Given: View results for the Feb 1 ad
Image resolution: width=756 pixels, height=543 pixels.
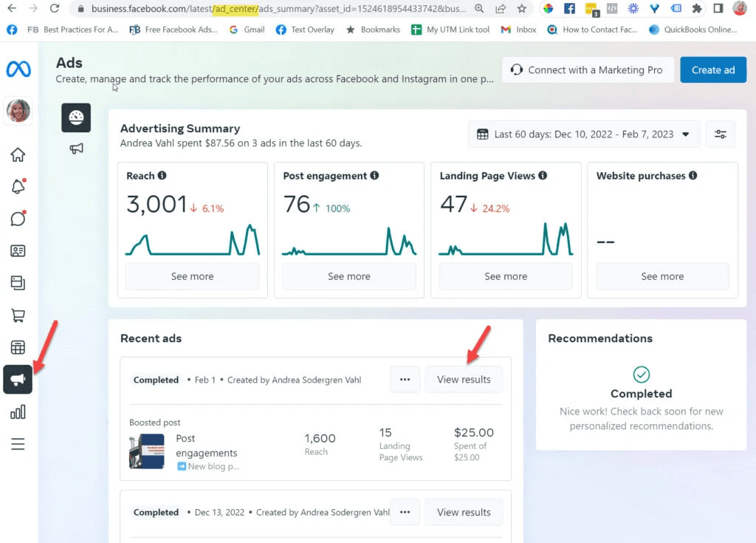Looking at the screenshot, I should coord(464,380).
